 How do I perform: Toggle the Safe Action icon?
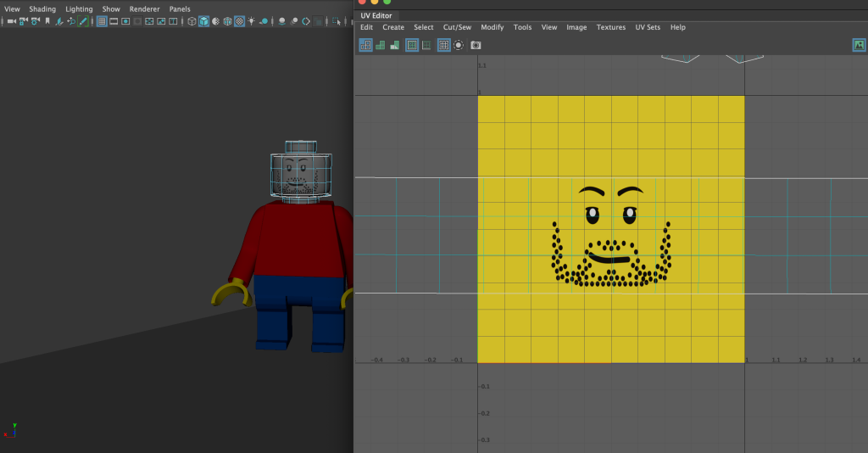[x=161, y=21]
